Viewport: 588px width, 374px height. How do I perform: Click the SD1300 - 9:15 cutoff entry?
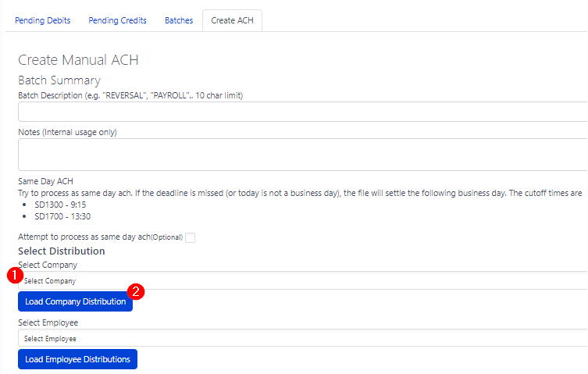coord(60,205)
